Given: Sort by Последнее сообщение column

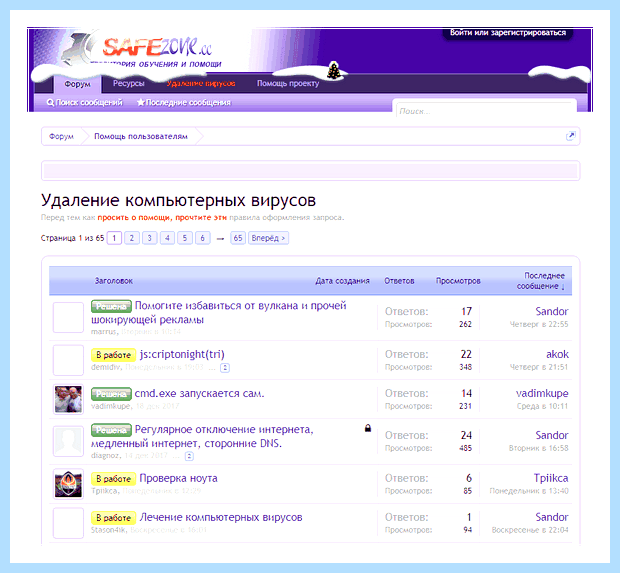Looking at the screenshot, I should tap(541, 281).
